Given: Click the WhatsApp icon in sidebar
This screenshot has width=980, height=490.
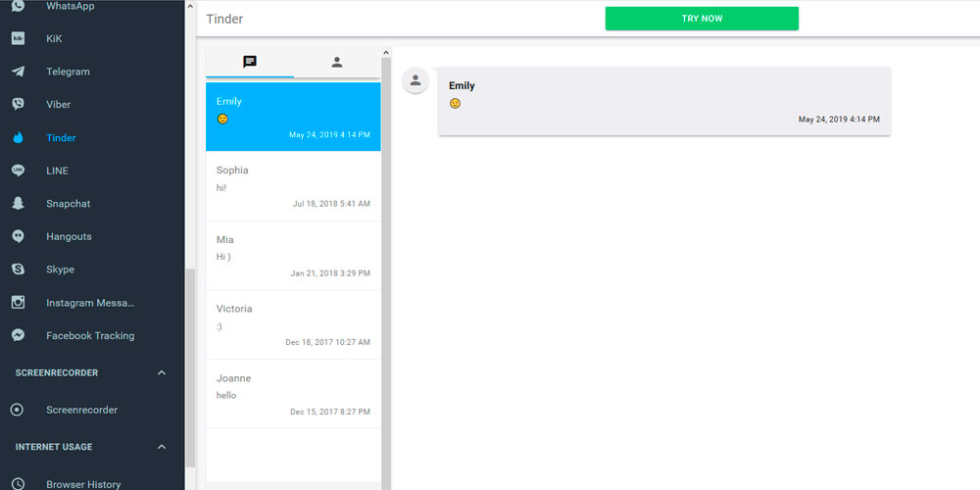Looking at the screenshot, I should coord(18,6).
